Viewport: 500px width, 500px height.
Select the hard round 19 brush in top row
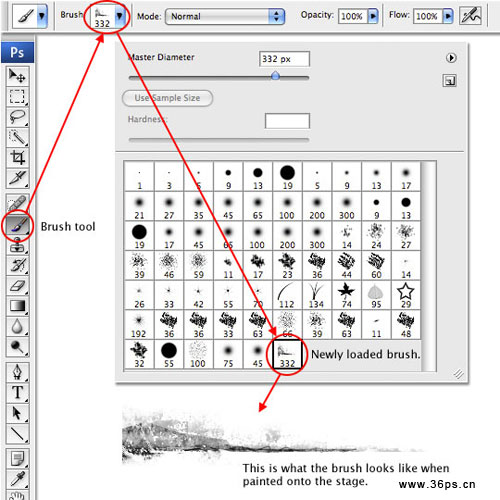pos(287,177)
